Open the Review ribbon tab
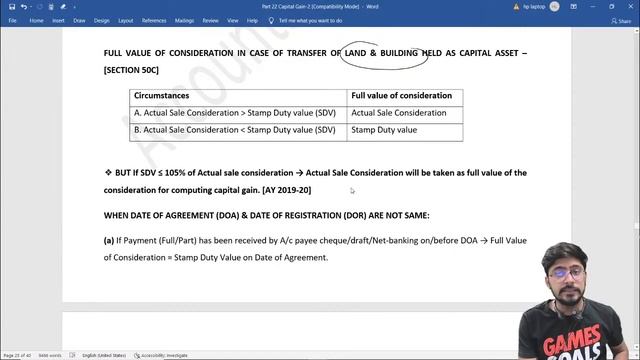 tap(211, 20)
